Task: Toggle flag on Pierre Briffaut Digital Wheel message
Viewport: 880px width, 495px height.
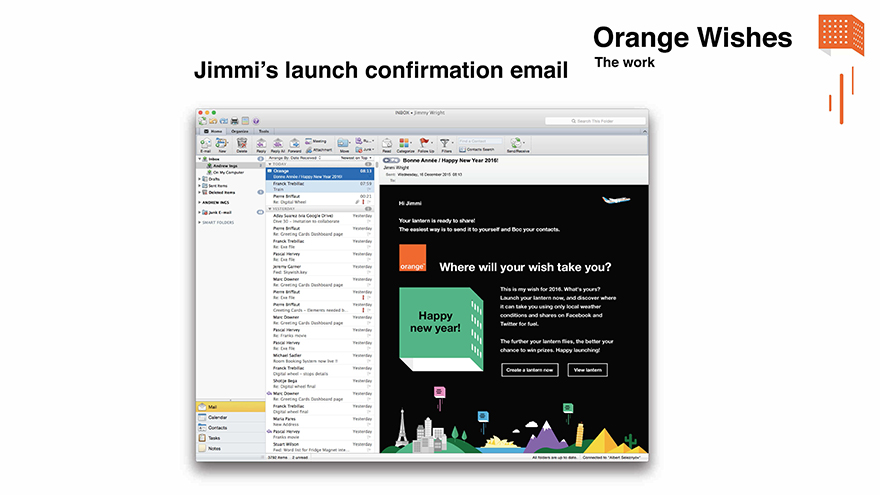Action: click(x=369, y=202)
